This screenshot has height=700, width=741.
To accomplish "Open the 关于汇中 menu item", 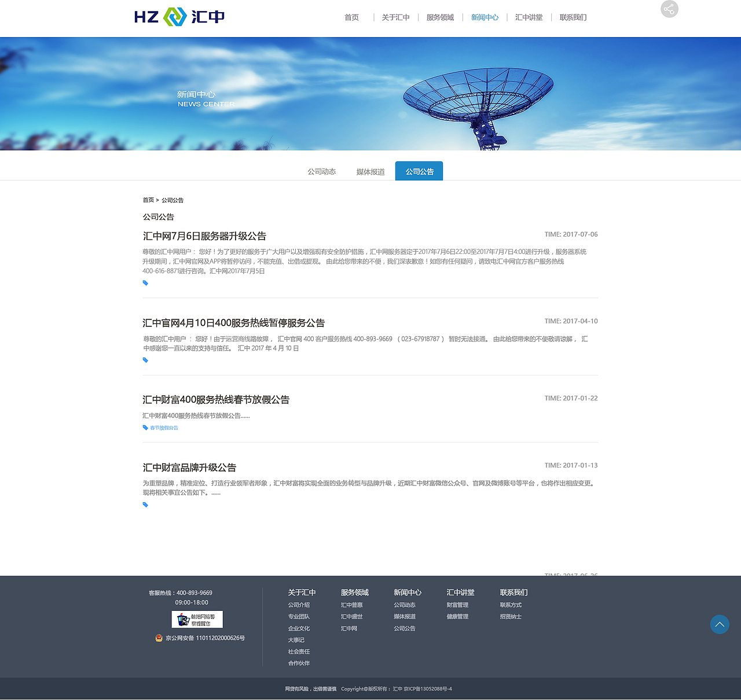I will coord(395,17).
